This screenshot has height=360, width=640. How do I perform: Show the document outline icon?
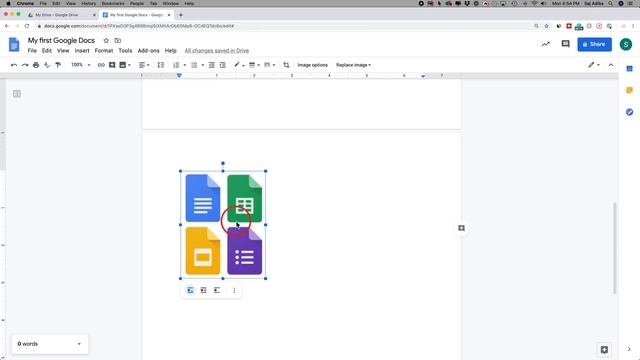[x=17, y=94]
